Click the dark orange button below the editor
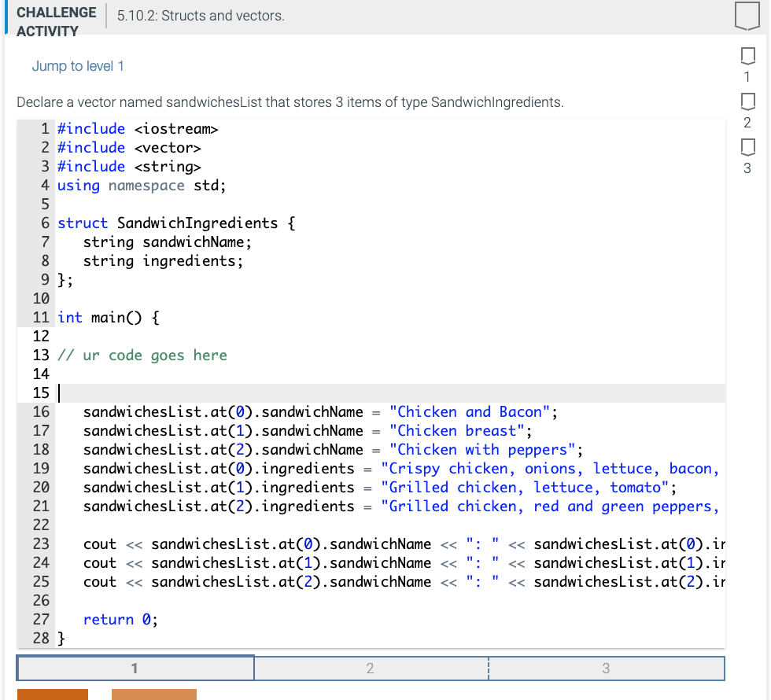 (x=53, y=694)
